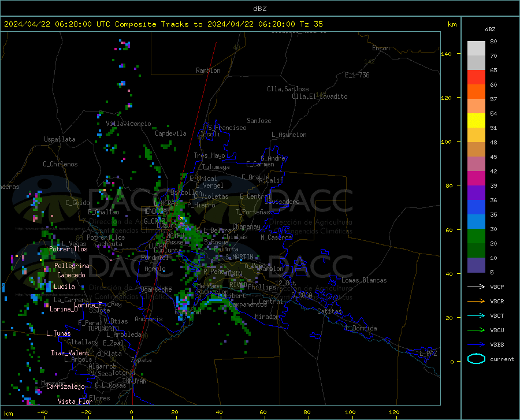Select the red 60 dBZ color swatch
The width and height of the screenshot is (520, 420).
coord(476,77)
